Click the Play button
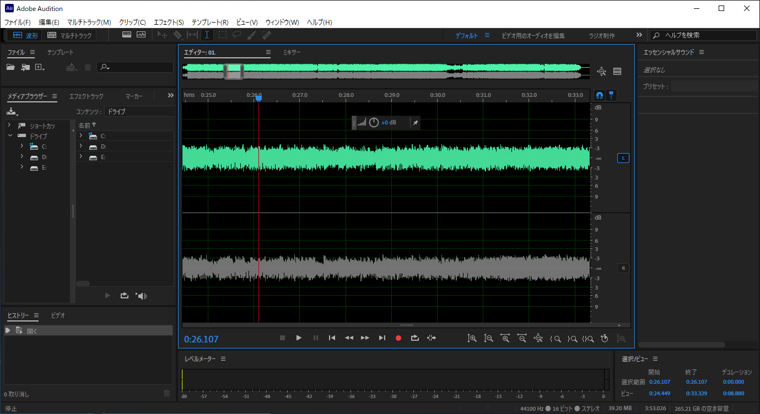Image resolution: width=760 pixels, height=414 pixels. tap(299, 338)
